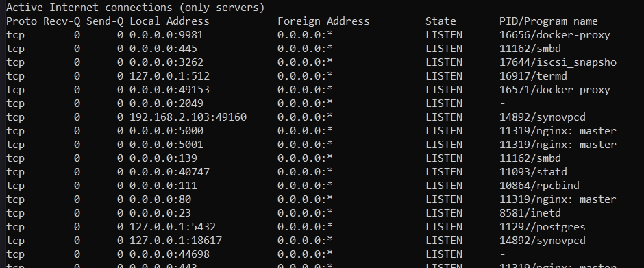The width and height of the screenshot is (644, 268).
Task: Click the 8581/inetd program name
Action: pyautogui.click(x=530, y=213)
